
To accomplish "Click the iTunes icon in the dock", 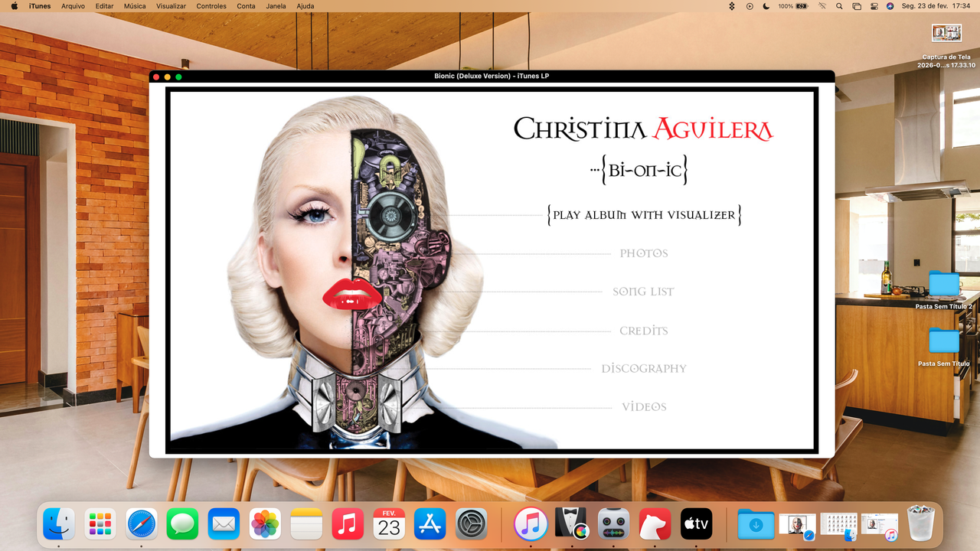I will [531, 524].
